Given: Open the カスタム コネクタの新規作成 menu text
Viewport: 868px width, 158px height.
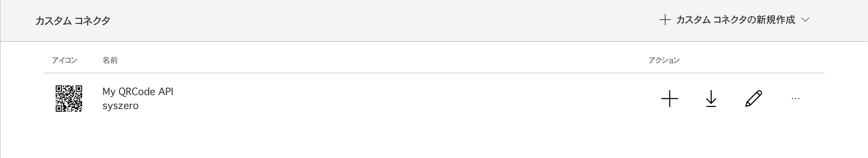Looking at the screenshot, I should tap(735, 20).
